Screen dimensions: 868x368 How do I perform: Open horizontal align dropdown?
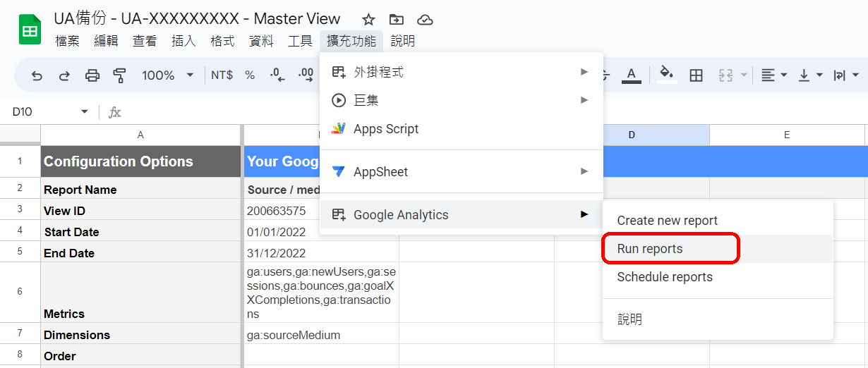pyautogui.click(x=775, y=75)
